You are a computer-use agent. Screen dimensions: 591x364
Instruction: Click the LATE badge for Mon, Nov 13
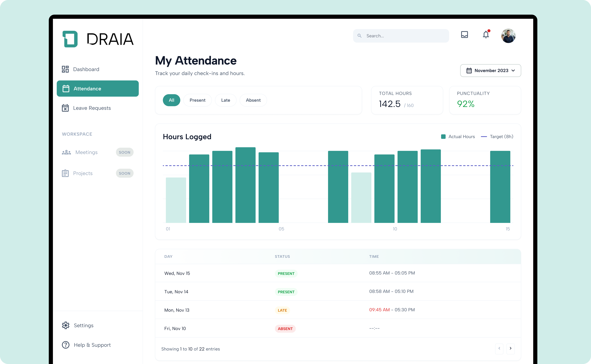tap(282, 310)
